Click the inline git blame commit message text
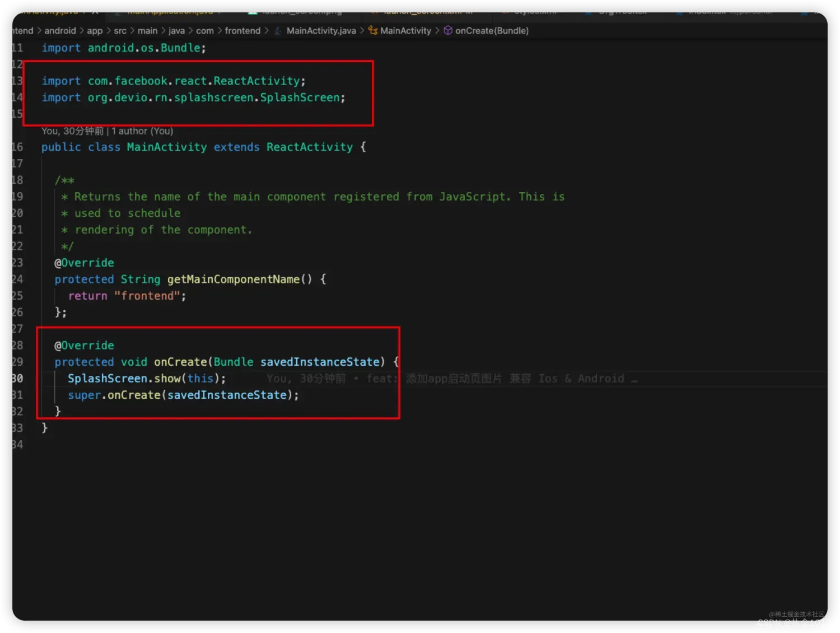840x633 pixels. point(448,378)
